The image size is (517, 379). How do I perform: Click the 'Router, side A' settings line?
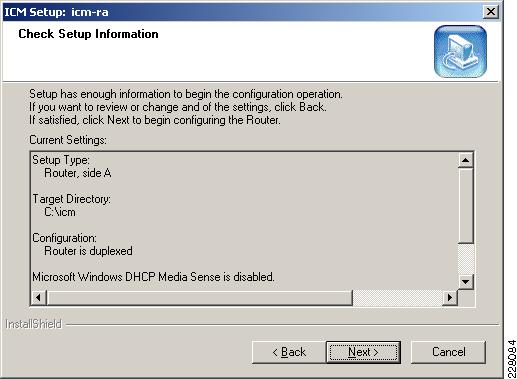[x=78, y=173]
